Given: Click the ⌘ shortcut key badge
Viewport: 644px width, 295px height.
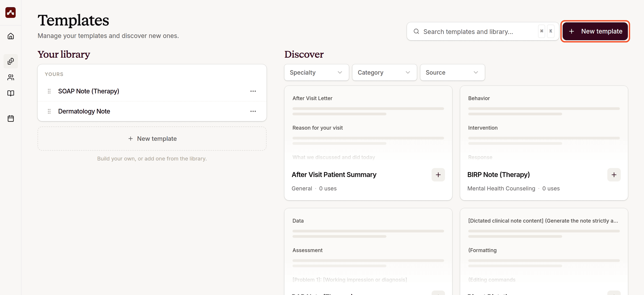Looking at the screenshot, I should click(542, 31).
